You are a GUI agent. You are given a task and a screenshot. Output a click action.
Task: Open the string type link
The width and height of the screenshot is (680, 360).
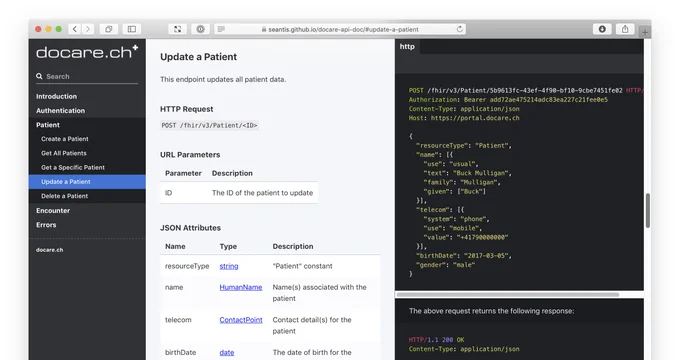[229, 266]
